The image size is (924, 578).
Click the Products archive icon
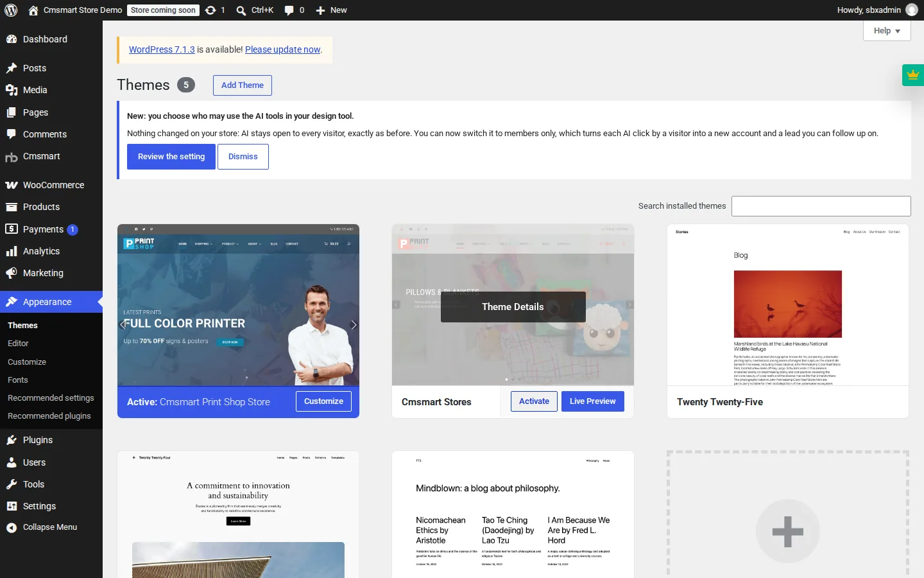click(x=12, y=207)
